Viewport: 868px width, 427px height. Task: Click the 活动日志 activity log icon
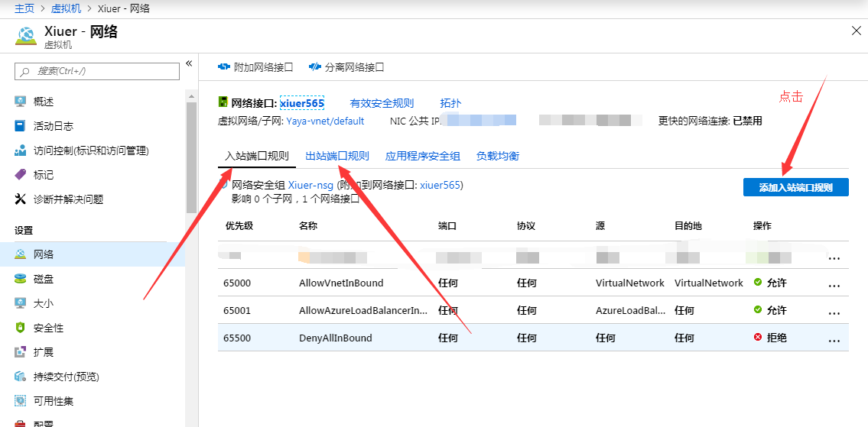coord(21,126)
